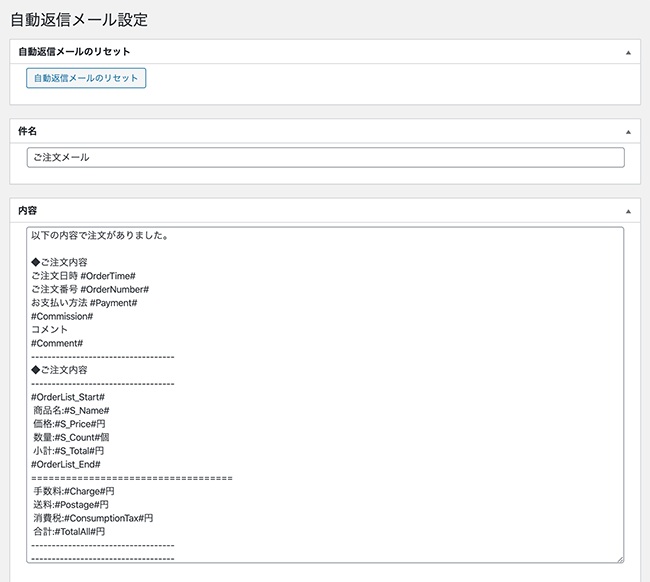Place cursor in line ご注文日時 #OrderTime#
650x582 pixels.
click(x=83, y=276)
